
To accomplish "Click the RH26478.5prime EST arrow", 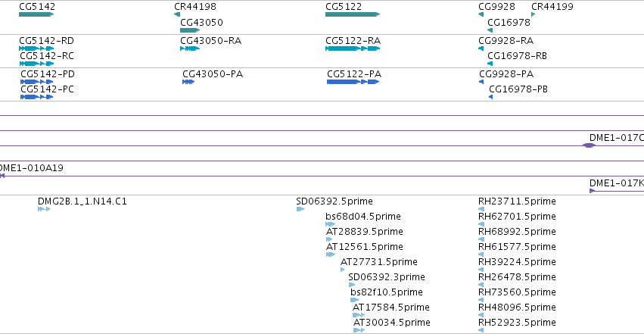I will click(x=481, y=285).
